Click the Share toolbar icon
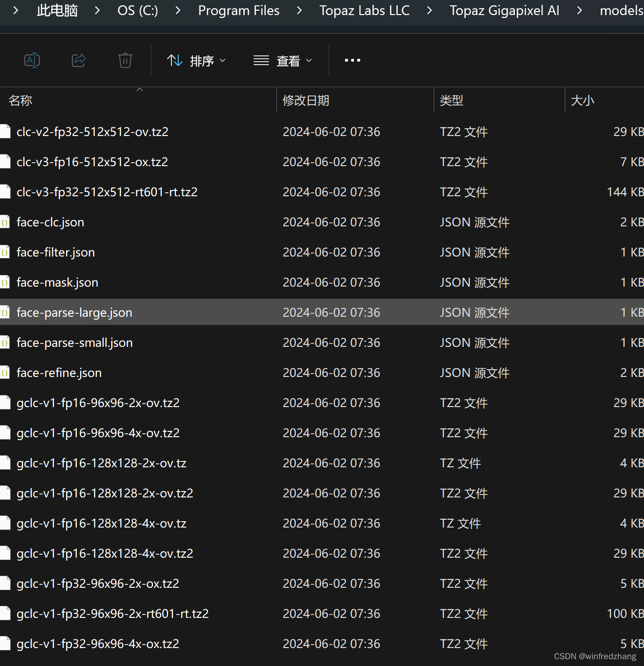 tap(79, 60)
